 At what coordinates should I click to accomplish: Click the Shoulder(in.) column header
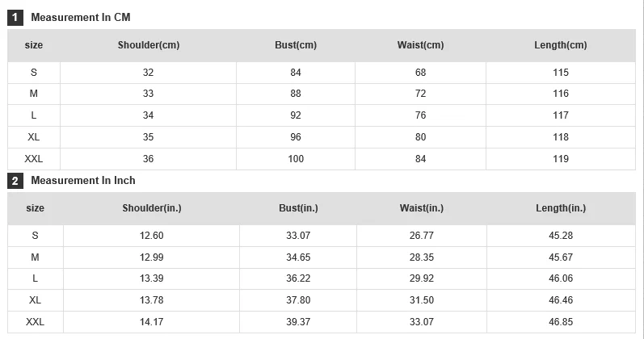pos(152,208)
